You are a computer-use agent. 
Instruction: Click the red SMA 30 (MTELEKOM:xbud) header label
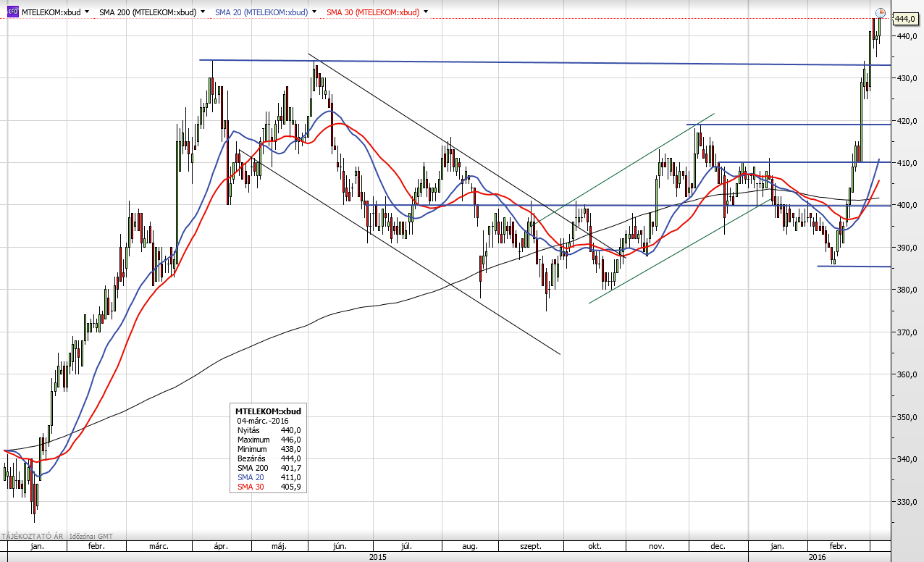click(372, 12)
